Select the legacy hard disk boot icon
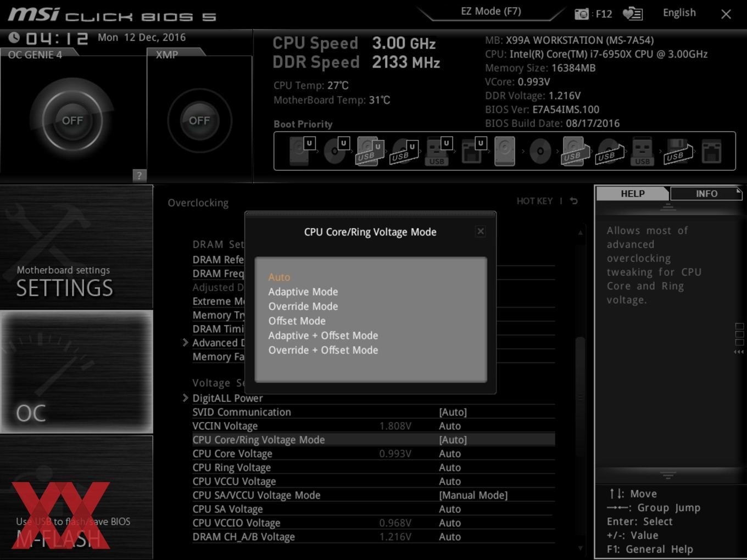The height and width of the screenshot is (560, 747). pos(504,151)
